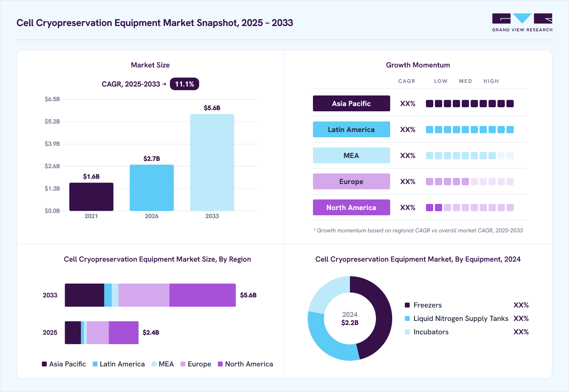Click the Asia Pacific label in Growth Momentum

(352, 104)
